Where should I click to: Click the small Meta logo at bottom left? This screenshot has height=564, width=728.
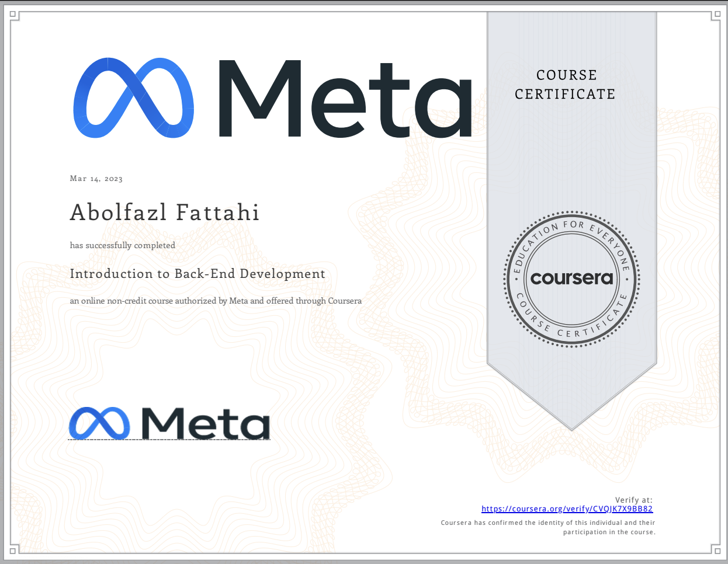tap(169, 423)
